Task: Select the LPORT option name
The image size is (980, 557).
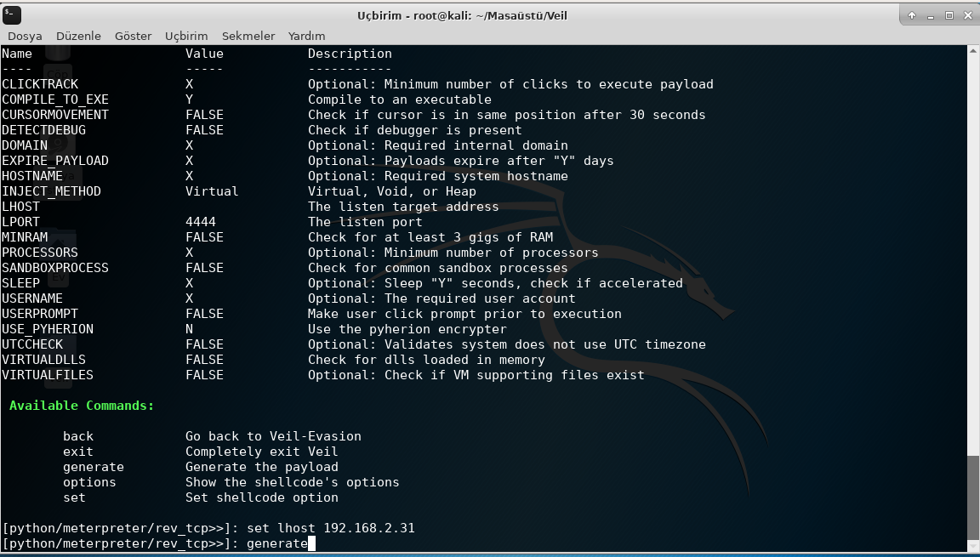Action: click(20, 222)
